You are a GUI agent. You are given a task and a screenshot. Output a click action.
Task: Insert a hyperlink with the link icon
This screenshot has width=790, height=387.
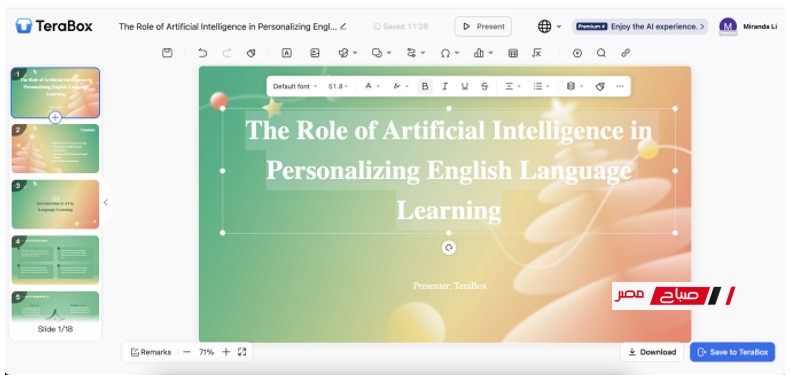click(625, 53)
